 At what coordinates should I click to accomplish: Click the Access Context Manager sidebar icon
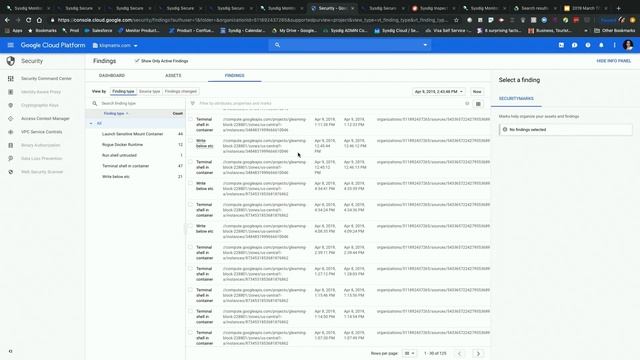[11, 118]
